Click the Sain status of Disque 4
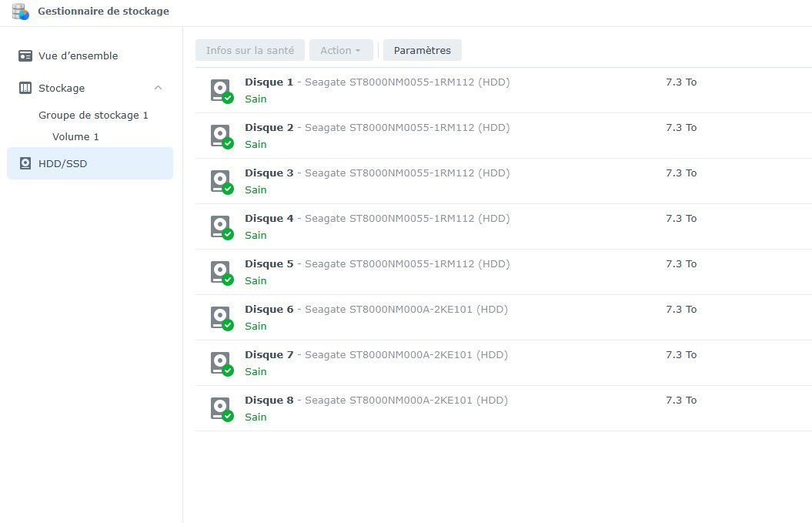The image size is (812, 523). click(256, 236)
